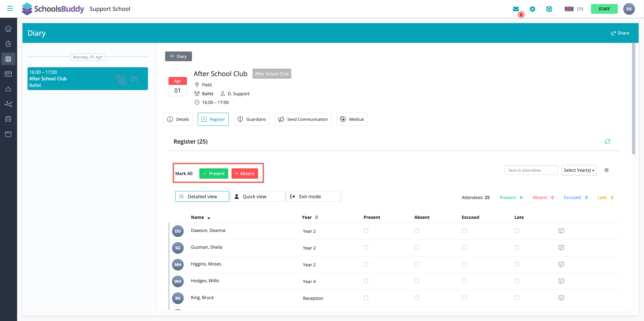Go back to Diary
Image resolution: width=644 pixels, height=321 pixels.
(x=179, y=56)
